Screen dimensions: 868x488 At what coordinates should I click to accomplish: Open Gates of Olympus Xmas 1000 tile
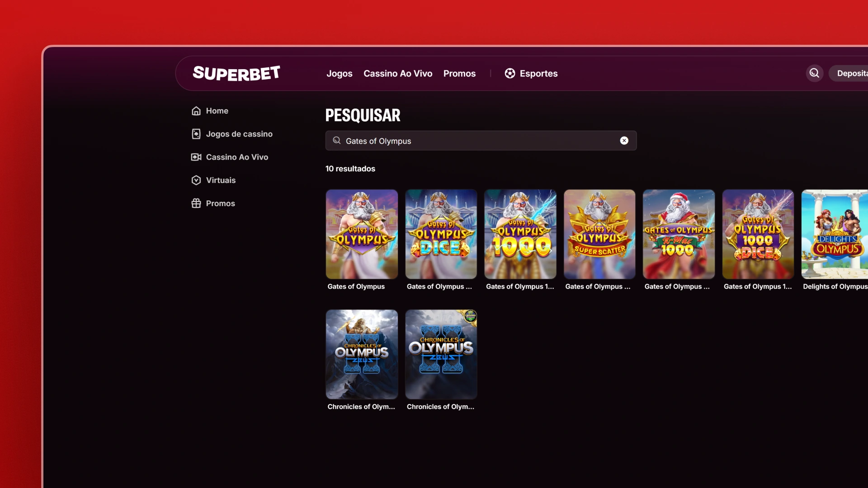pyautogui.click(x=679, y=234)
